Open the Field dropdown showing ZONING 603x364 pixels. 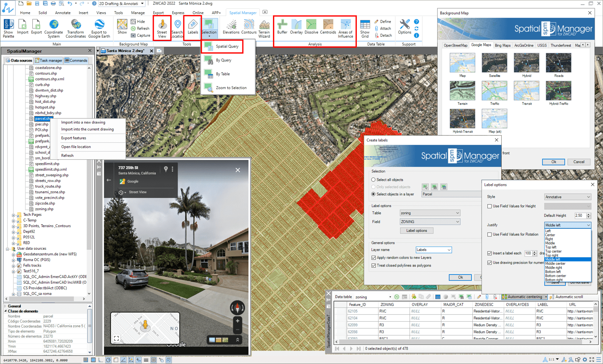tap(430, 222)
